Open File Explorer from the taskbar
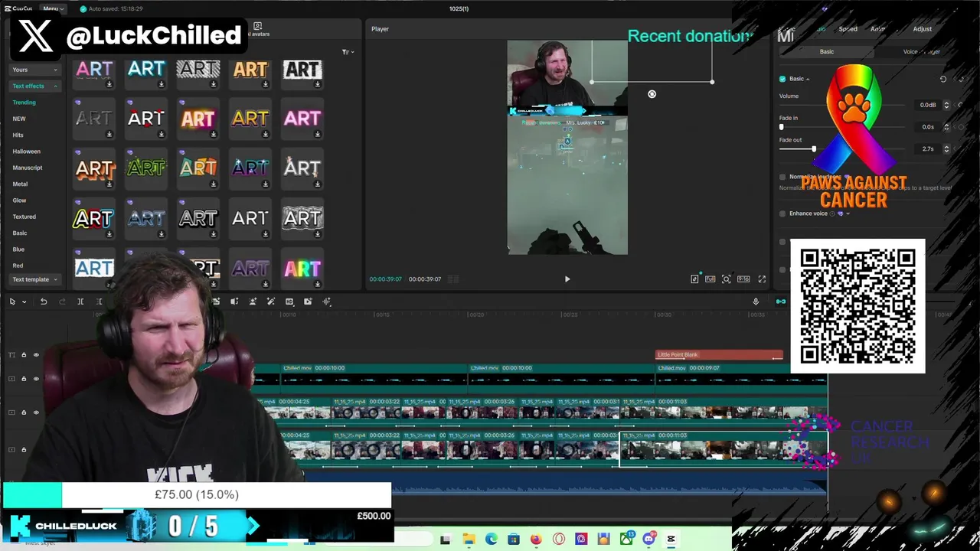Viewport: 980px width, 551px height. pos(469,540)
